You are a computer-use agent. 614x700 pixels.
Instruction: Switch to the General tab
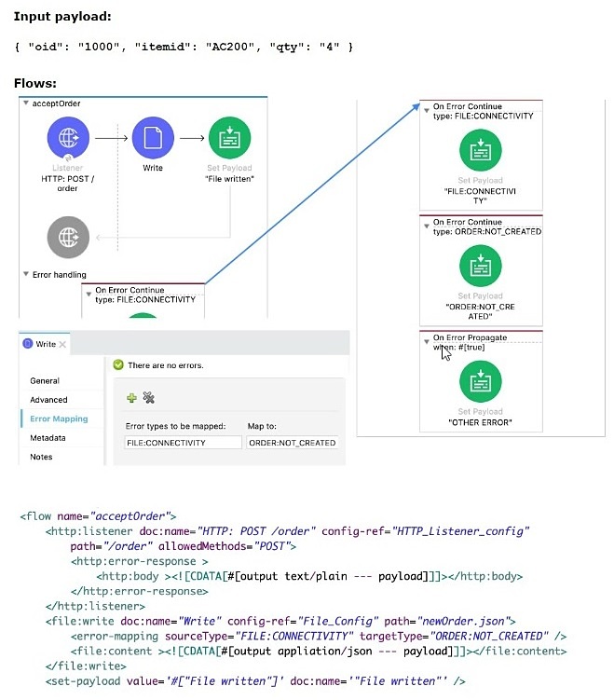[45, 381]
